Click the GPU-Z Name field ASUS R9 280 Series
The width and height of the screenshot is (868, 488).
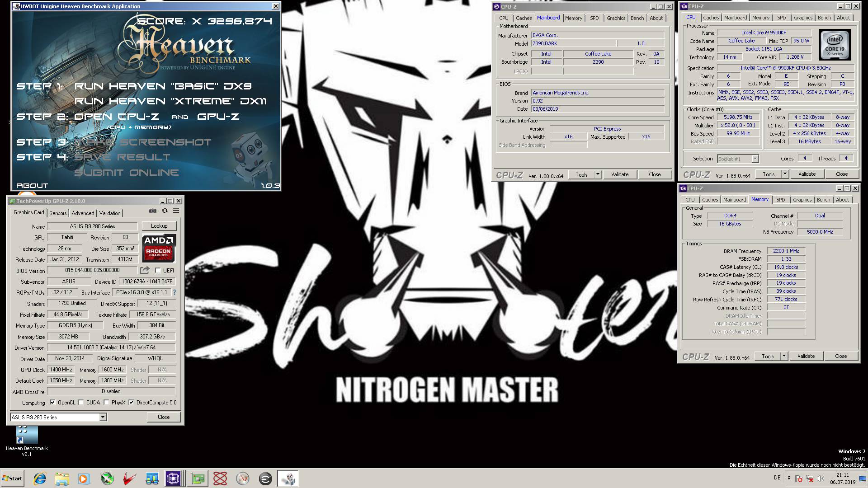tap(92, 226)
